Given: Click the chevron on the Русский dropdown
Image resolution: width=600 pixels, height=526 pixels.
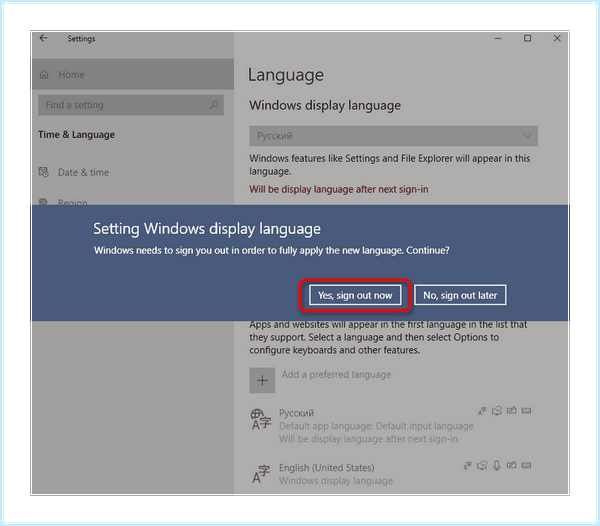Looking at the screenshot, I should 527,136.
